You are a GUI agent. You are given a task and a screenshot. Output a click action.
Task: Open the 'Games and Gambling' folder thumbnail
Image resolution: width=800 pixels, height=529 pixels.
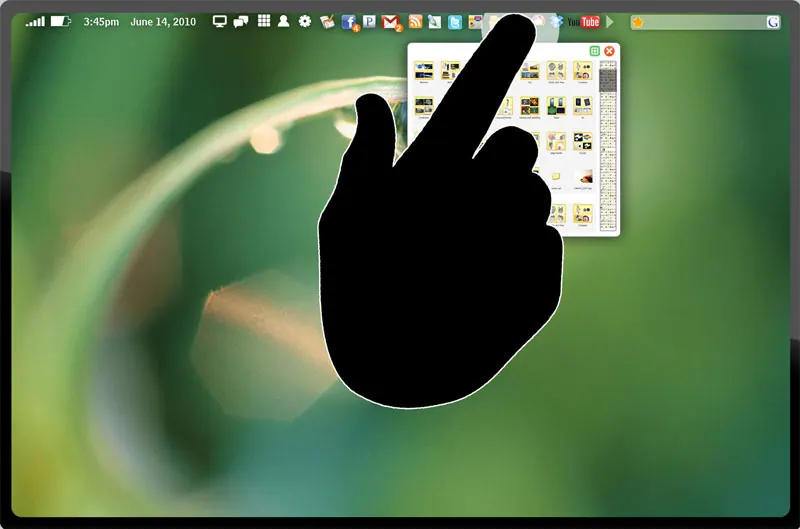click(x=530, y=107)
